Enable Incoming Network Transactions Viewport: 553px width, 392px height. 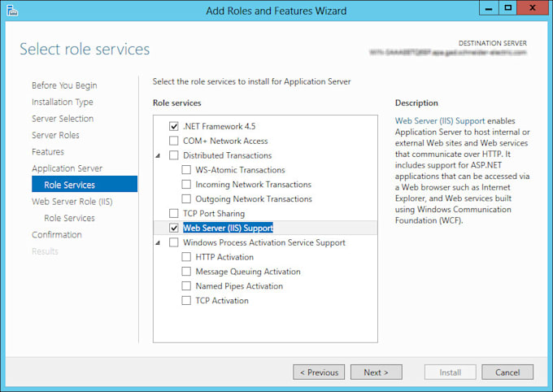[186, 184]
